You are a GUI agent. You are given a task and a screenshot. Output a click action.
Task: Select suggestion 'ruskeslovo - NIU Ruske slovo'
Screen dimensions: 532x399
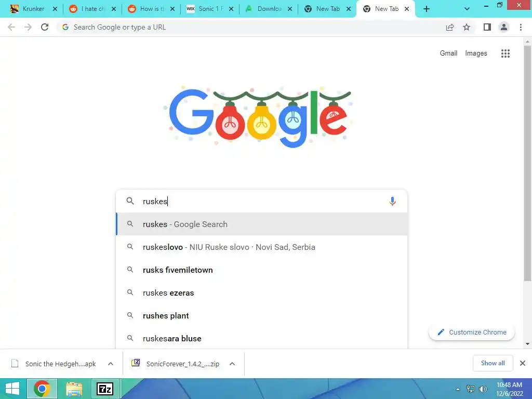click(x=262, y=247)
